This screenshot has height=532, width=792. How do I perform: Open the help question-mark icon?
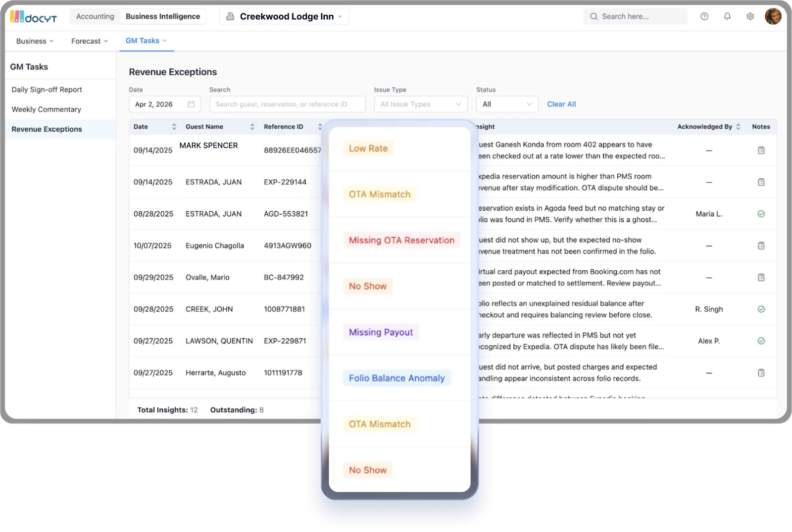(x=704, y=16)
